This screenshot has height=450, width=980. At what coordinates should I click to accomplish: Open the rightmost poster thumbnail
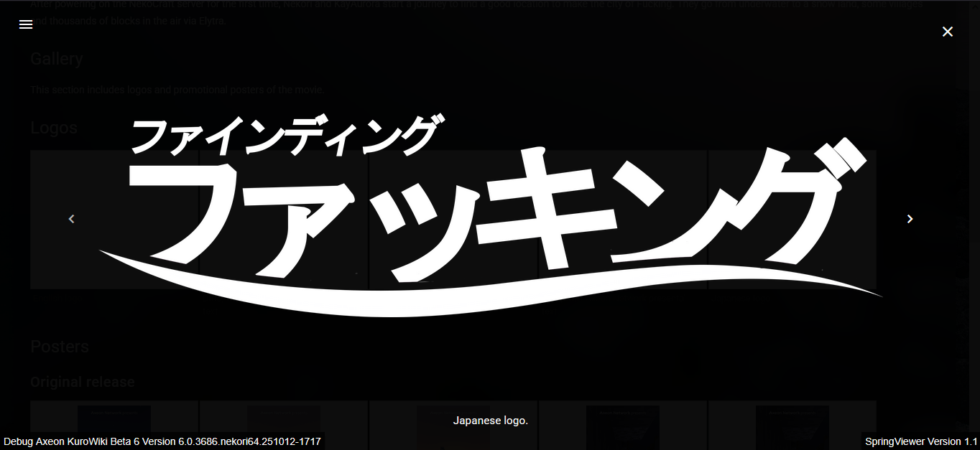pyautogui.click(x=792, y=427)
